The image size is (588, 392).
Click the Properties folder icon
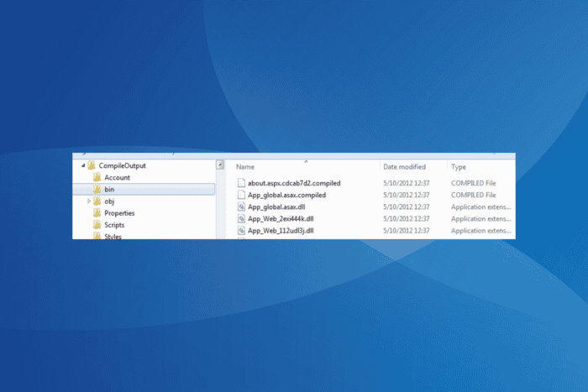[97, 213]
